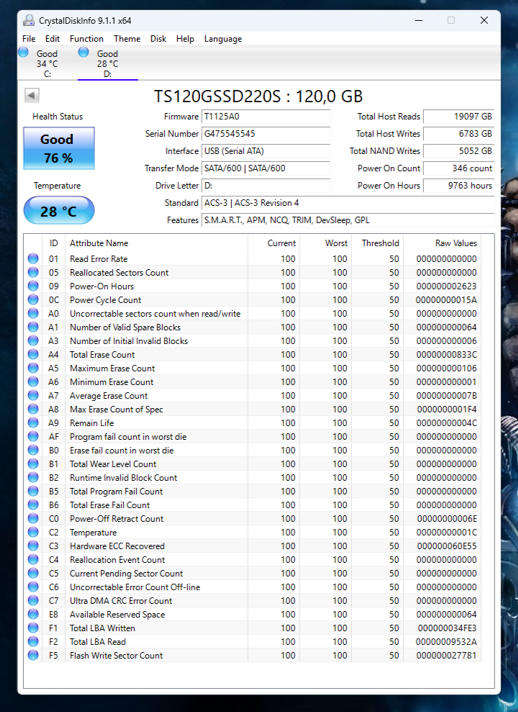The width and height of the screenshot is (518, 712).
Task: Click status orb for Temperature attribute row
Action: 33,532
